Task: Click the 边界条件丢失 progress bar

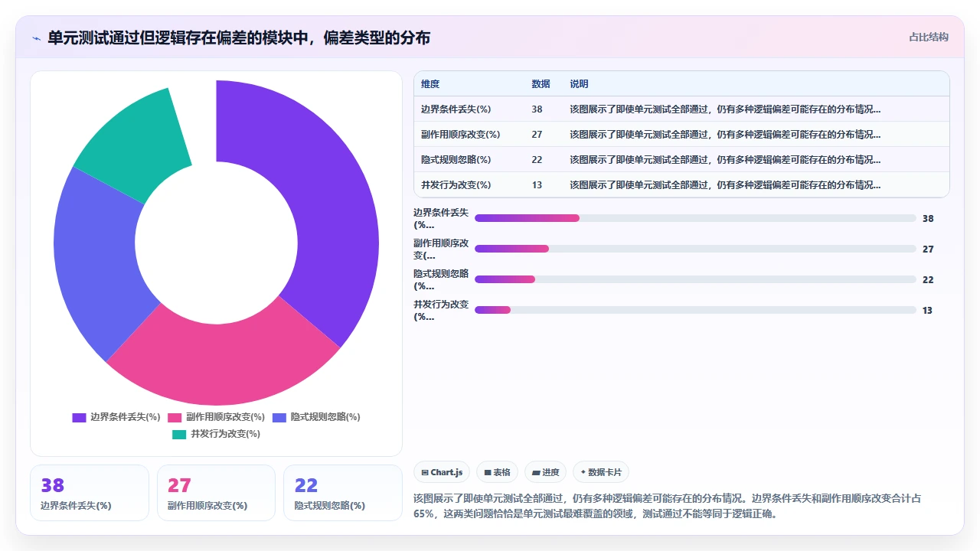Action: (x=695, y=218)
